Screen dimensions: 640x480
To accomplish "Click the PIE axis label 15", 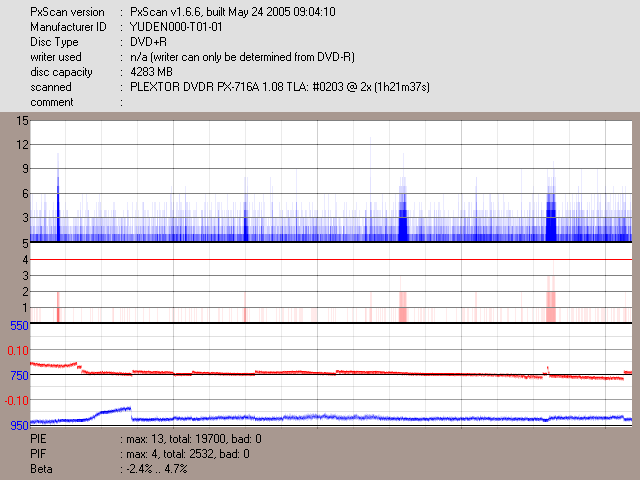I will pyautogui.click(x=22, y=121).
